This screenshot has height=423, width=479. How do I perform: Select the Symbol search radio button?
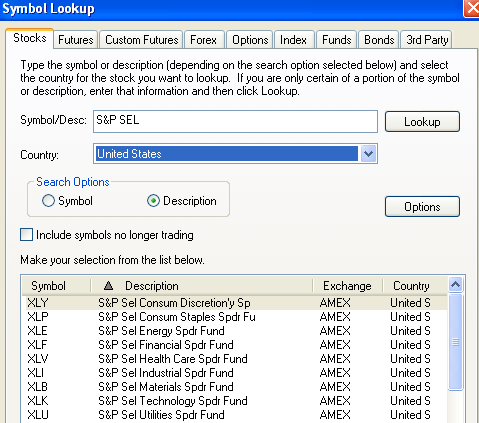pos(48,201)
